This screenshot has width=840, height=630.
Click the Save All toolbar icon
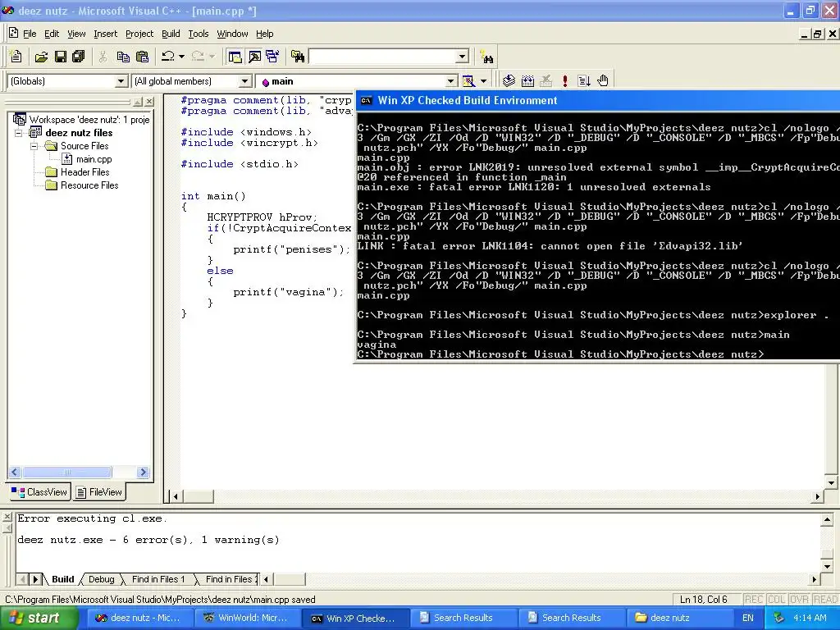point(79,57)
